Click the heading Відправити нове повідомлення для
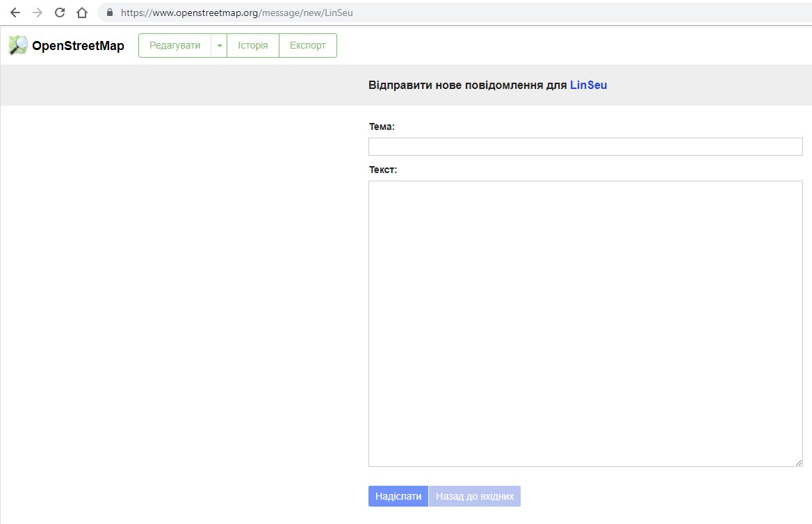 pyautogui.click(x=468, y=85)
